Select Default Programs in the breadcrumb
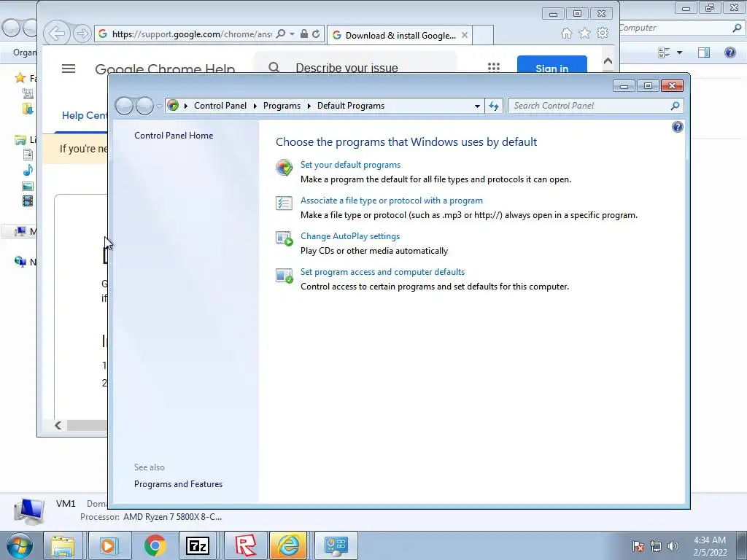The height and width of the screenshot is (560, 747). [351, 106]
